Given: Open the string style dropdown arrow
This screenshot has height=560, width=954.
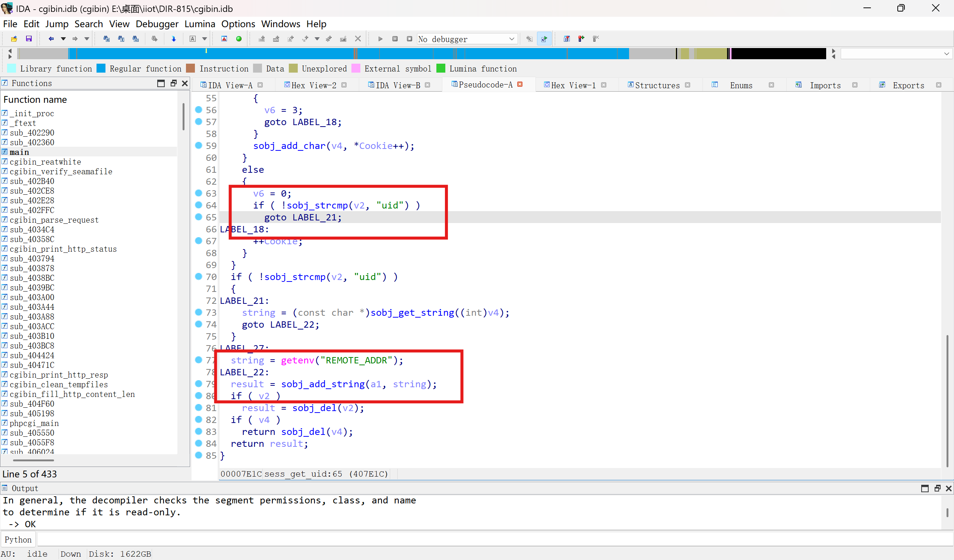Looking at the screenshot, I should point(317,39).
